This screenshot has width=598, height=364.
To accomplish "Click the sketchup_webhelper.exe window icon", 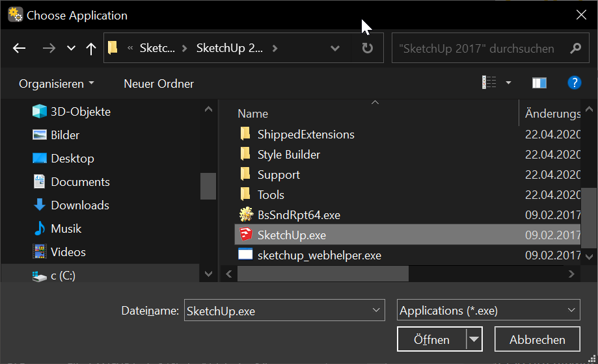I will click(245, 254).
